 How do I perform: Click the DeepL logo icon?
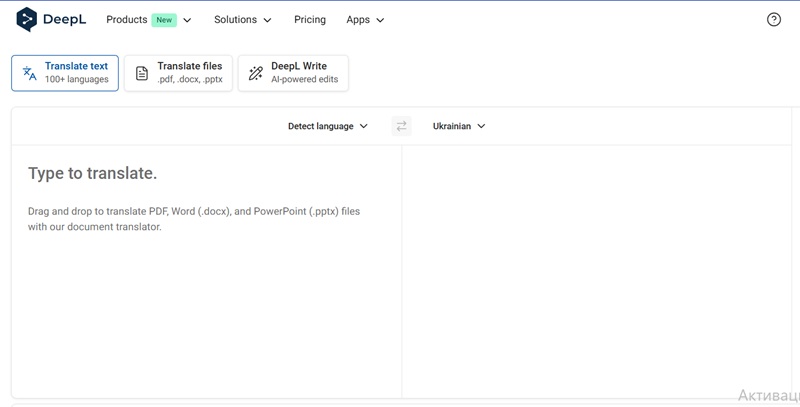27,19
